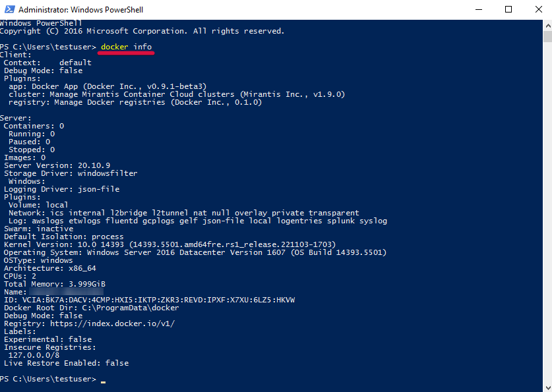Click the vertical scrollbar thumb

548,36
